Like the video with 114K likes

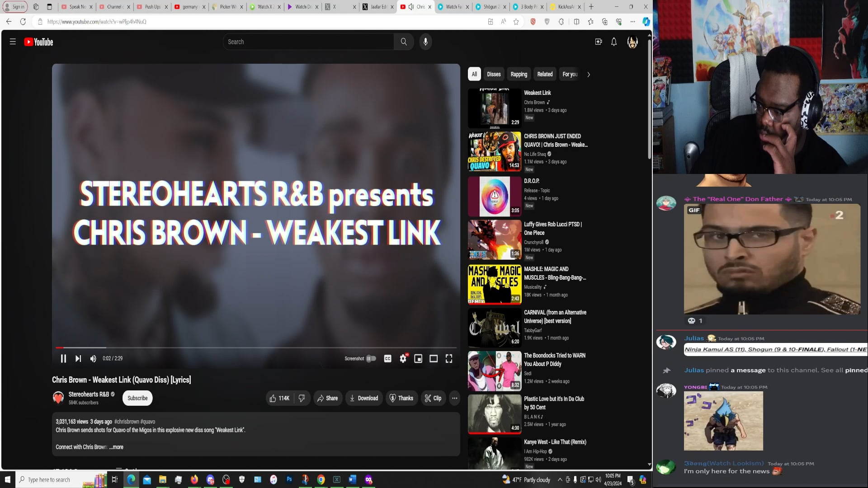[279, 398]
